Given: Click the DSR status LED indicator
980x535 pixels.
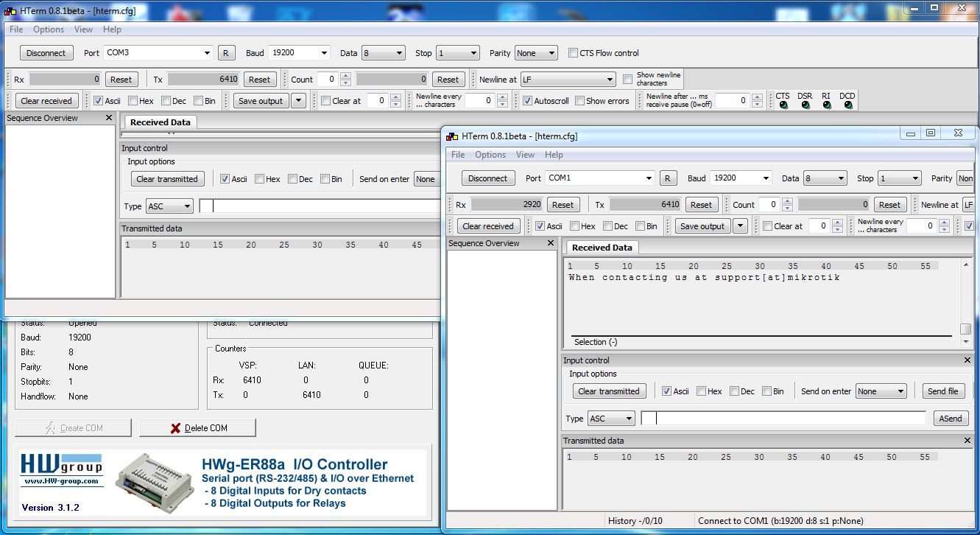Looking at the screenshot, I should pos(805,105).
